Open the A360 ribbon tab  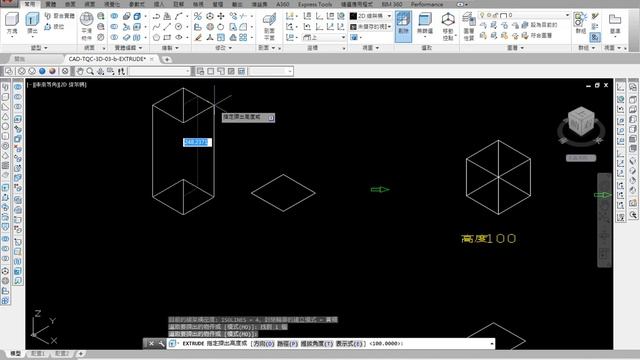282,4
